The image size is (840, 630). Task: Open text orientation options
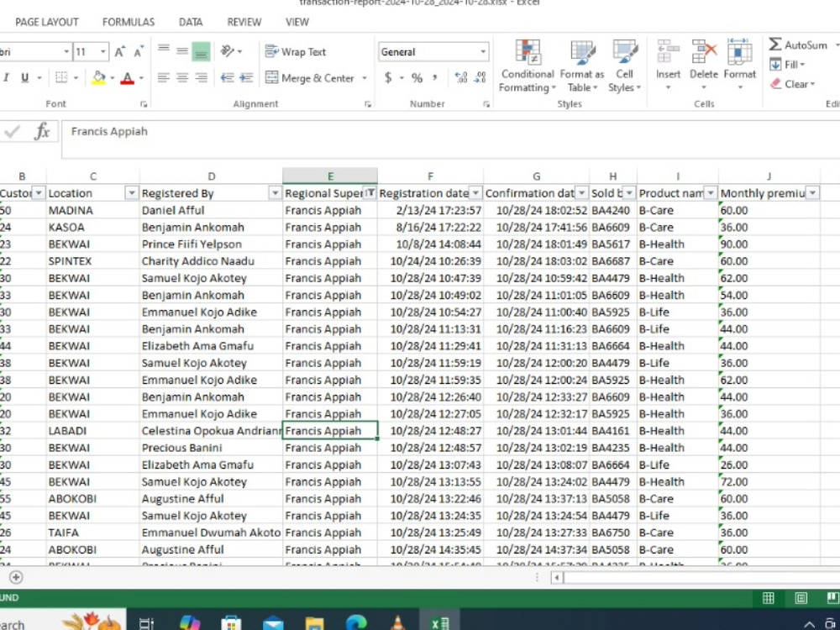click(228, 51)
